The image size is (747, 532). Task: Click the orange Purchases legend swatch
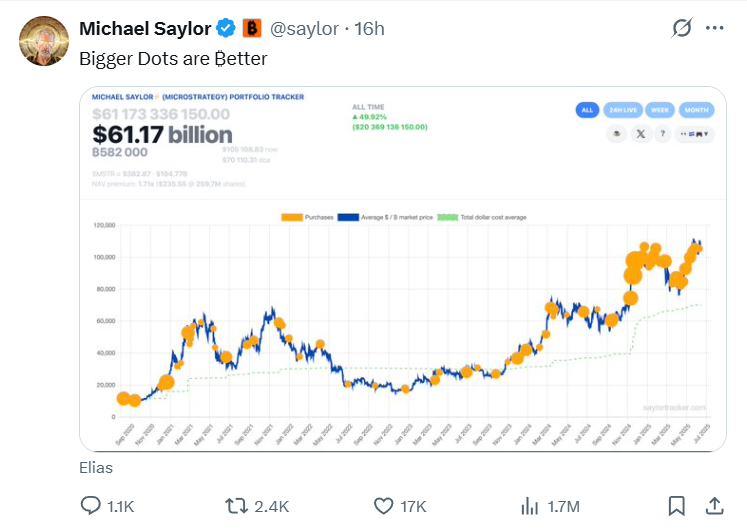pyautogui.click(x=291, y=216)
